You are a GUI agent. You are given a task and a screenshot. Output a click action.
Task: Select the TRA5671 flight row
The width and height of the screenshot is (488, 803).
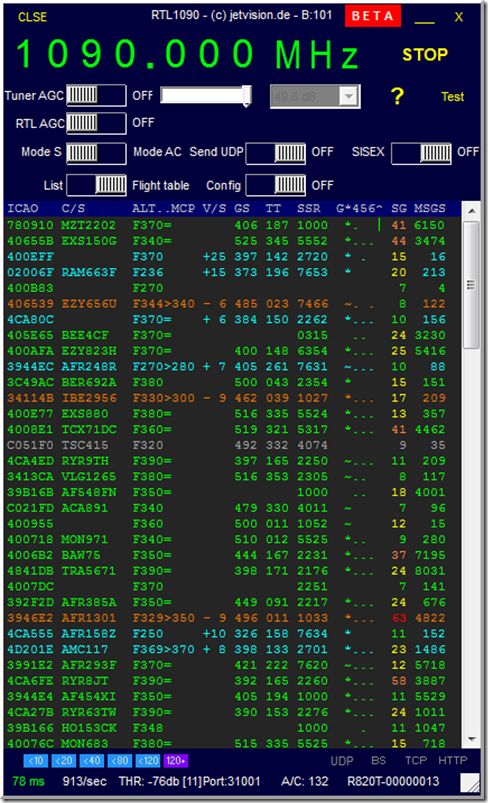[x=226, y=570]
